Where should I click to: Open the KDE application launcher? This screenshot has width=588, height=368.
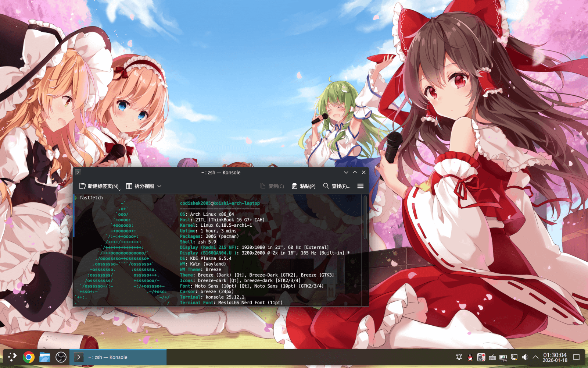coord(12,357)
